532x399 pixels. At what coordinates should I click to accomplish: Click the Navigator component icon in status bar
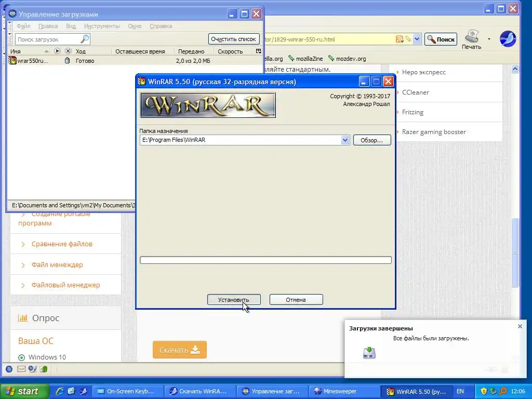(x=9, y=369)
